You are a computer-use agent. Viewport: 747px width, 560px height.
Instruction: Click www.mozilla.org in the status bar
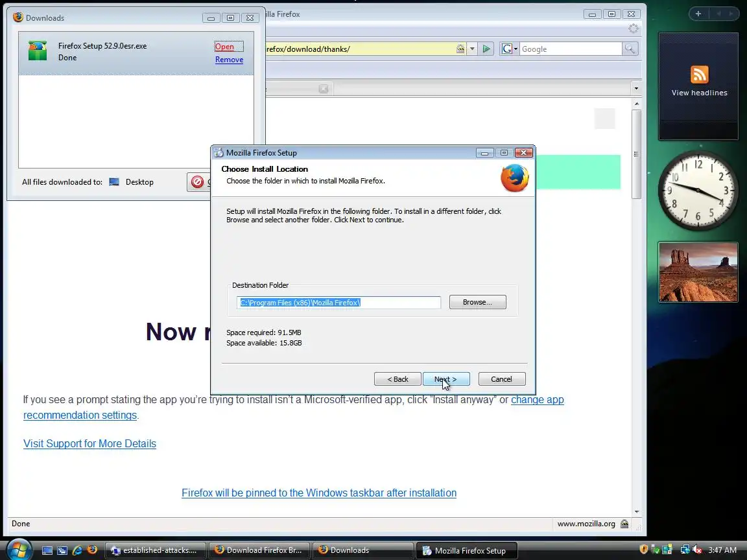click(586, 524)
